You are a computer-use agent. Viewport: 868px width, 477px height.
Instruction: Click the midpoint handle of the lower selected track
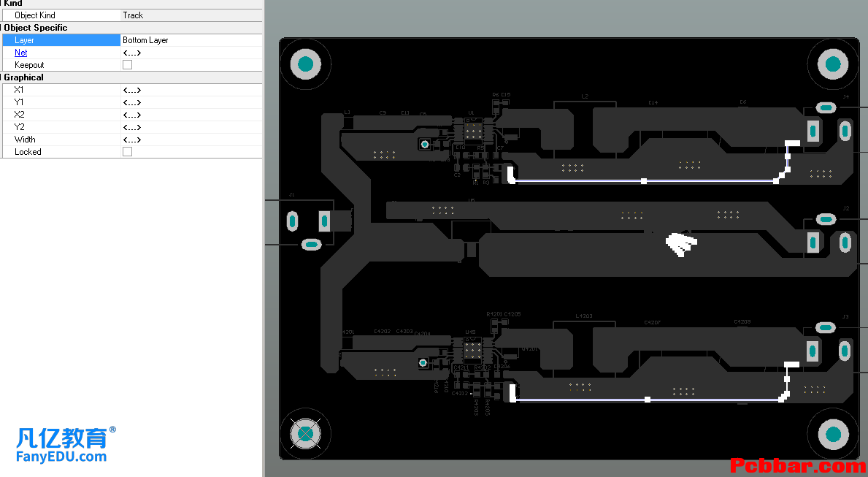pyautogui.click(x=648, y=400)
